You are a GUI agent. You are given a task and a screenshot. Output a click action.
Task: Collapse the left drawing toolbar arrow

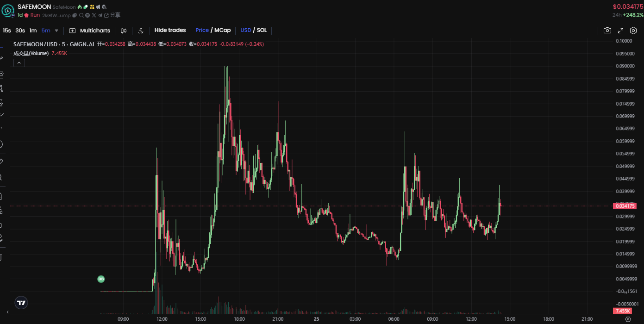tap(7, 312)
